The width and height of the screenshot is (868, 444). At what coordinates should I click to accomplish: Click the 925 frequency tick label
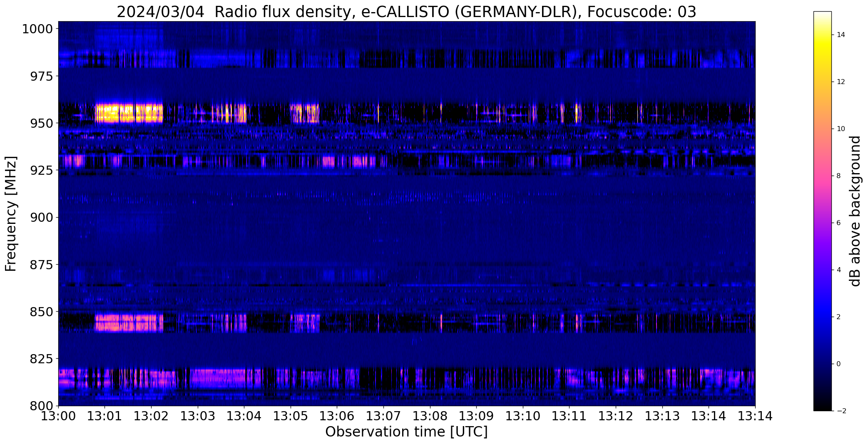[41, 170]
